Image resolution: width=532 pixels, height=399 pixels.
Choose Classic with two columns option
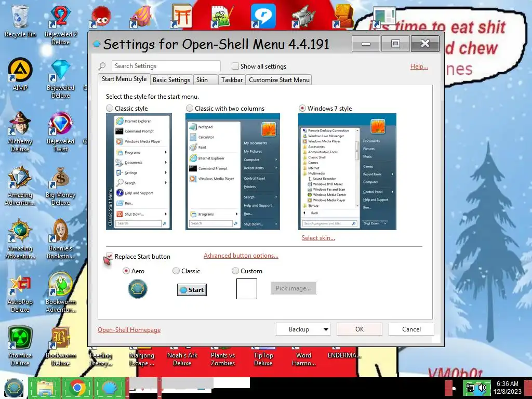(x=190, y=108)
